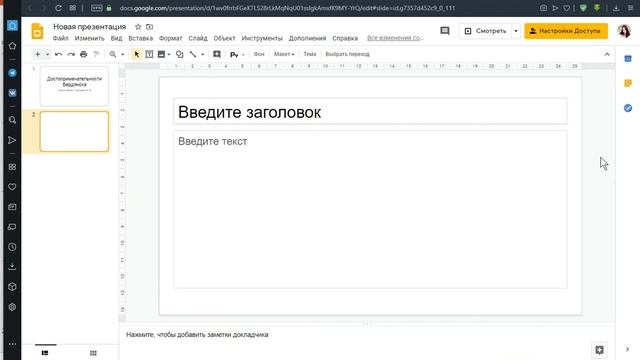Screen dimensions: 640x360
Task: Expand the side panel chevron
Action: pyautogui.click(x=627, y=349)
